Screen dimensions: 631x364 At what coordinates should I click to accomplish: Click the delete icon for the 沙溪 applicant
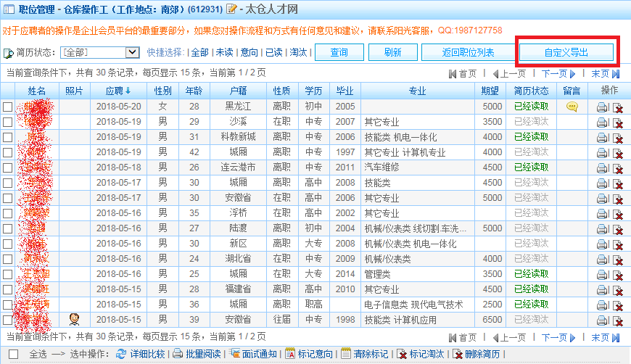pos(617,123)
